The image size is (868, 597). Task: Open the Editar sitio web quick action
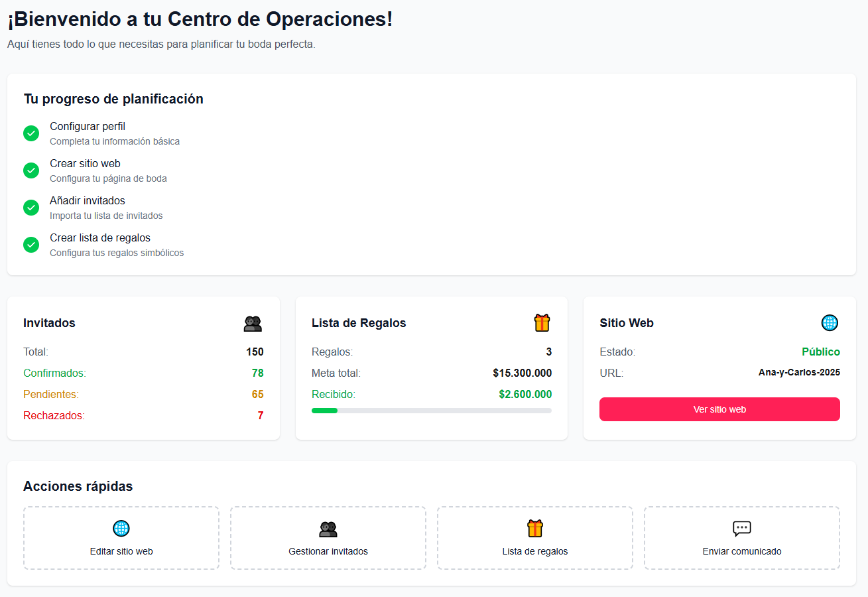coord(121,538)
